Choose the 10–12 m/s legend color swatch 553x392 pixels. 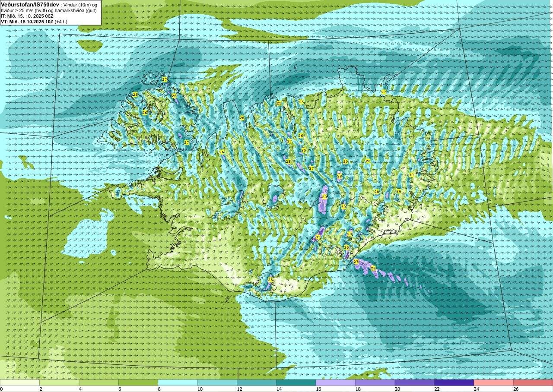coord(217,383)
